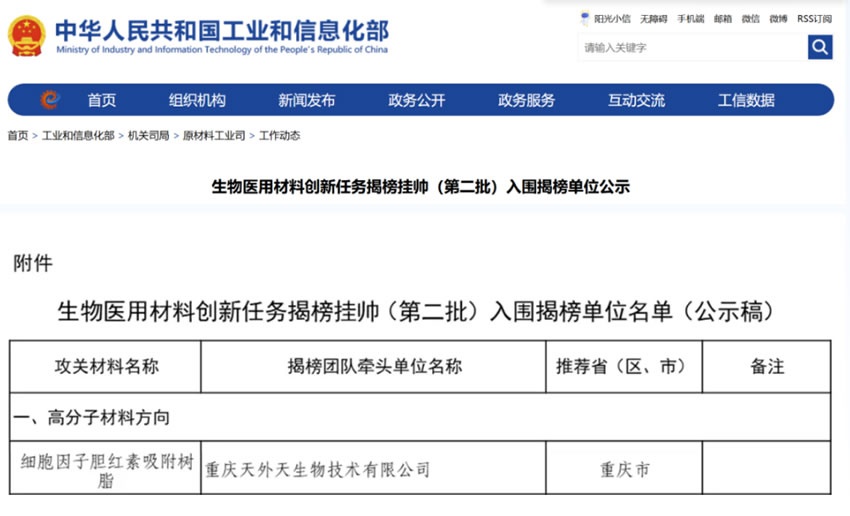Click inside the 请输入关键字 search field
The height and width of the screenshot is (516, 850).
[692, 47]
